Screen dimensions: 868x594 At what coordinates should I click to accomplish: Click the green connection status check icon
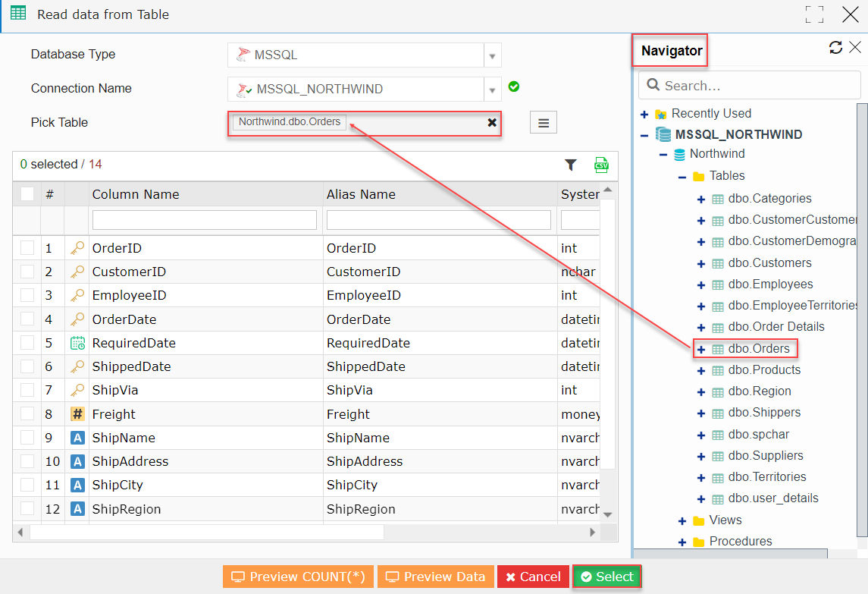[x=514, y=86]
